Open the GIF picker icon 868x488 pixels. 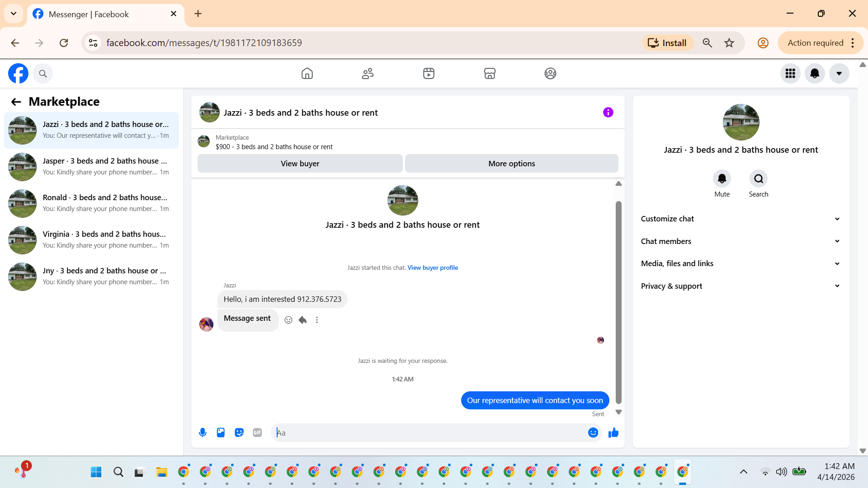click(257, 432)
